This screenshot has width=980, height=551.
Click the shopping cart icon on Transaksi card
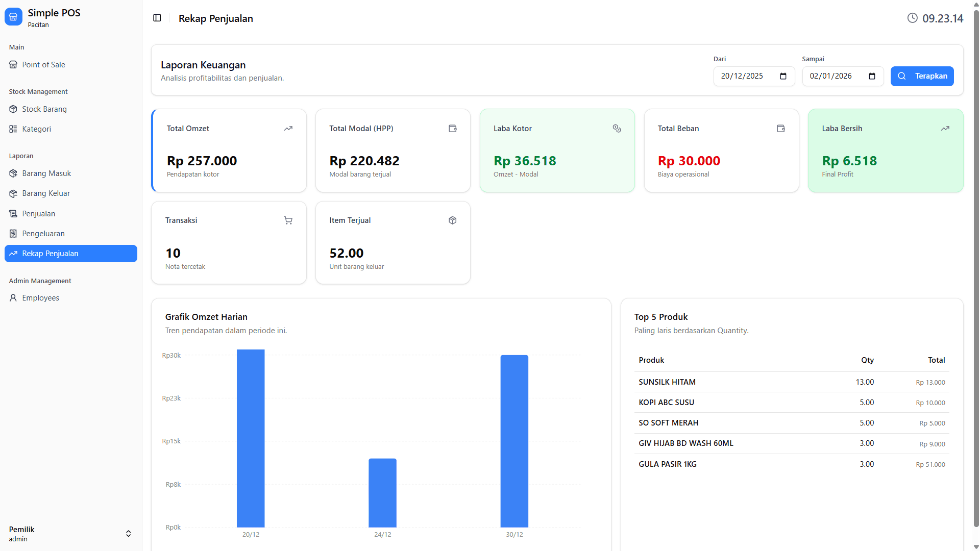point(288,220)
